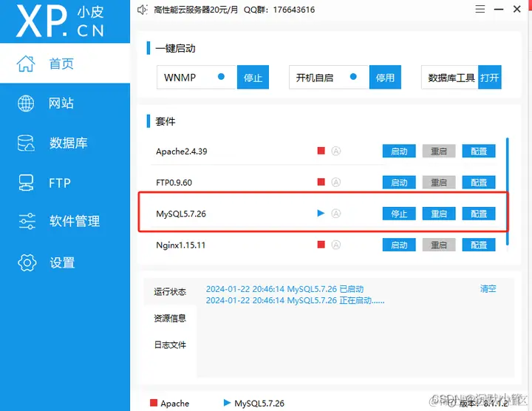The height and width of the screenshot is (411, 532).
Task: Click the XP.CN logo
Action: [60, 21]
